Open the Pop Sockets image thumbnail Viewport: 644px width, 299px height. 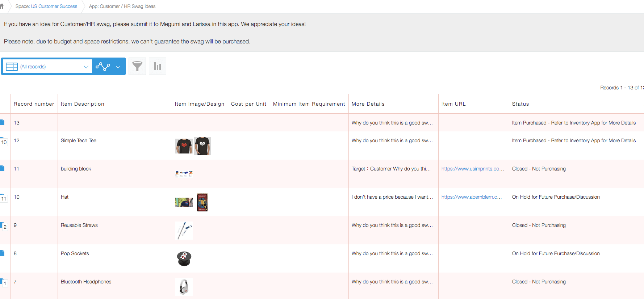[x=184, y=258]
